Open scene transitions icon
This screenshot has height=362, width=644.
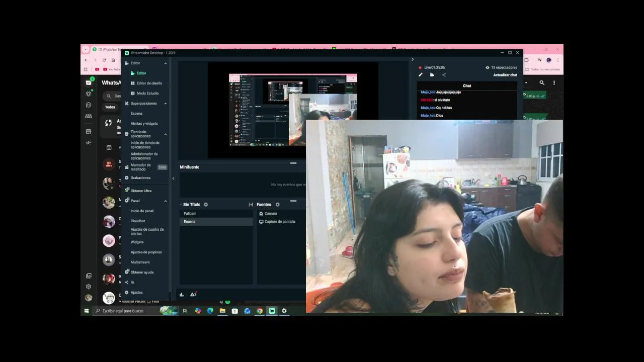coord(251,205)
